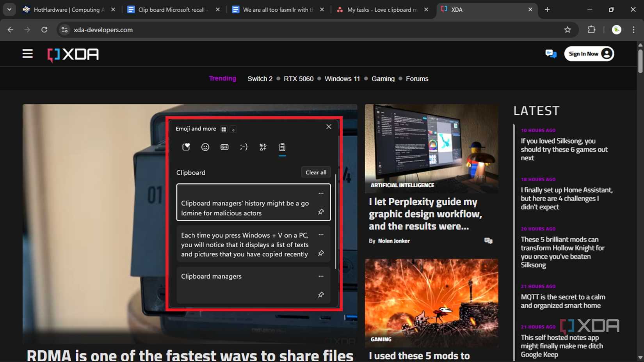The height and width of the screenshot is (362, 644).
Task: Select the Most recently used heart icon
Action: (186, 147)
